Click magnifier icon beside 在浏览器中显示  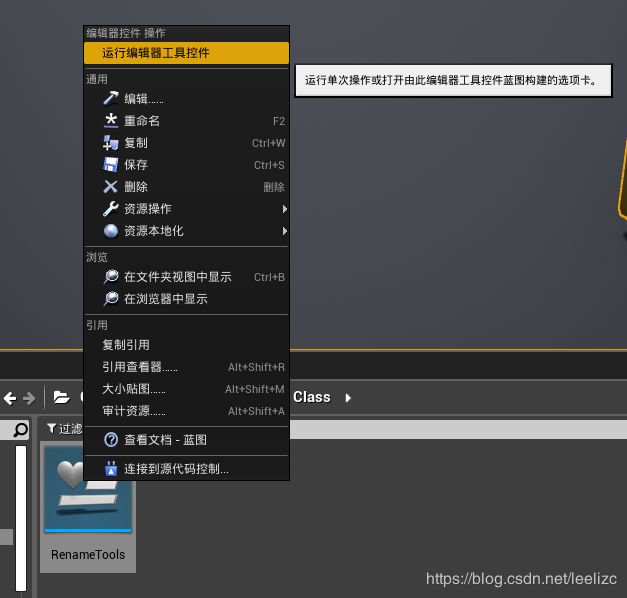click(x=111, y=298)
